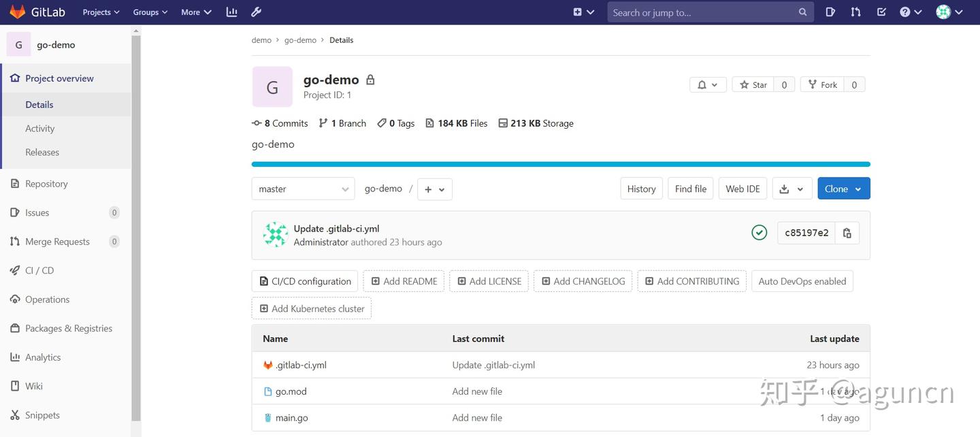Image resolution: width=980 pixels, height=437 pixels.
Task: Copy the commit SHA using the copy icon
Action: pos(846,233)
